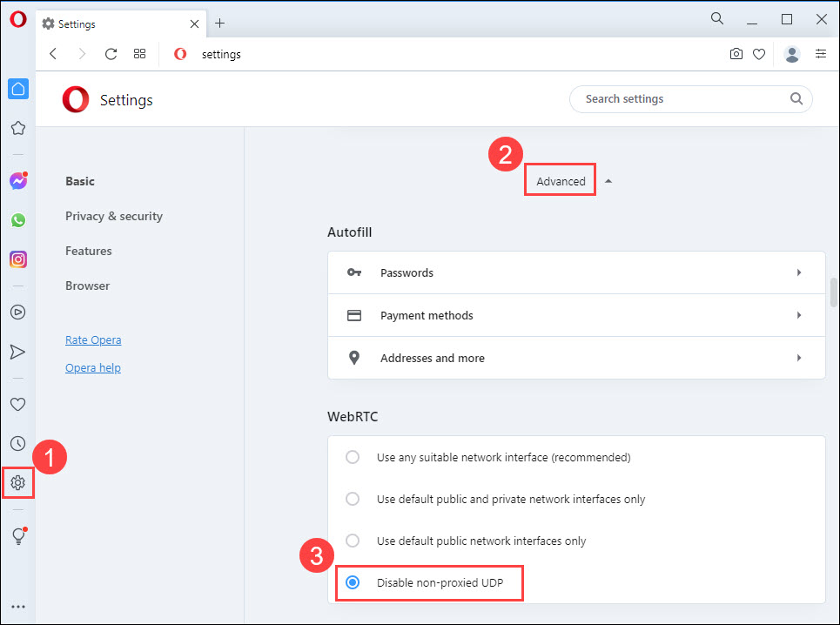
Task: Open the Opera main menu logo
Action: [x=17, y=20]
